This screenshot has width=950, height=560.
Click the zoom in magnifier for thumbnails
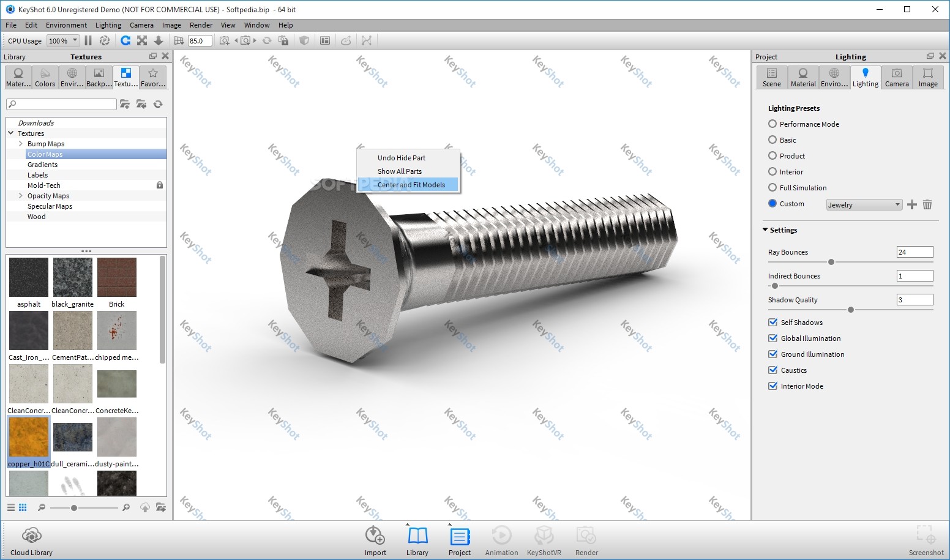[x=126, y=507]
